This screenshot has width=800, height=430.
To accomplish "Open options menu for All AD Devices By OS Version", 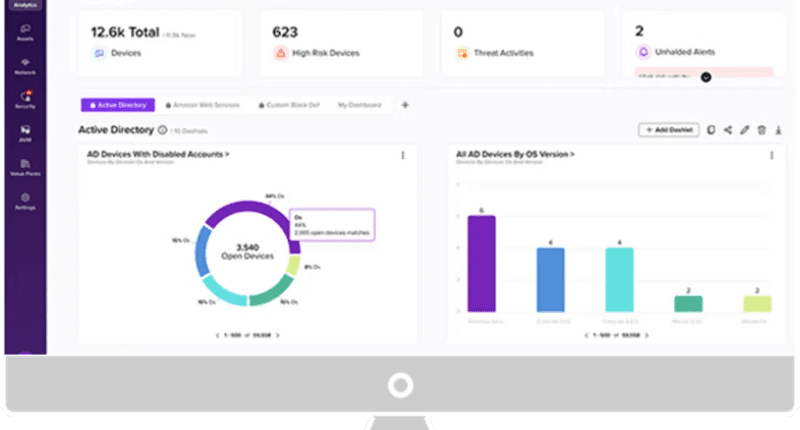I will point(772,155).
